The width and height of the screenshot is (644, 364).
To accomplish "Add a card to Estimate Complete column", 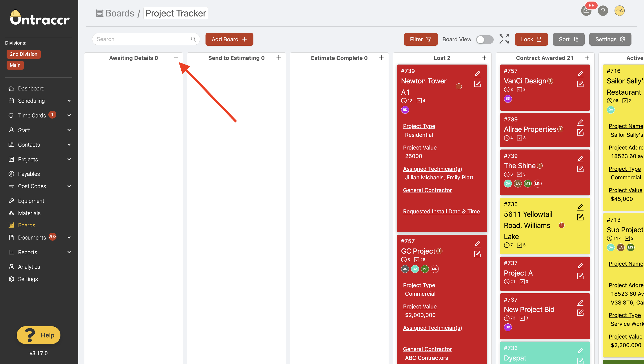I will [381, 58].
